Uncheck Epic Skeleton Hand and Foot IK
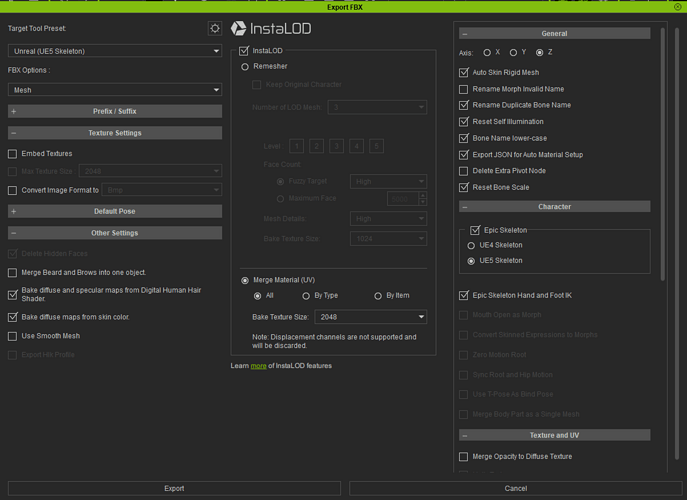 [464, 295]
